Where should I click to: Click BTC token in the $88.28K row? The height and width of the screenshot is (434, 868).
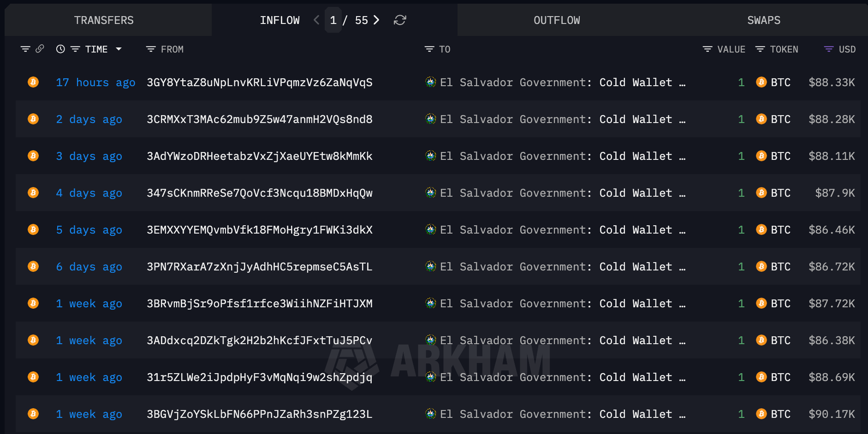tap(773, 119)
